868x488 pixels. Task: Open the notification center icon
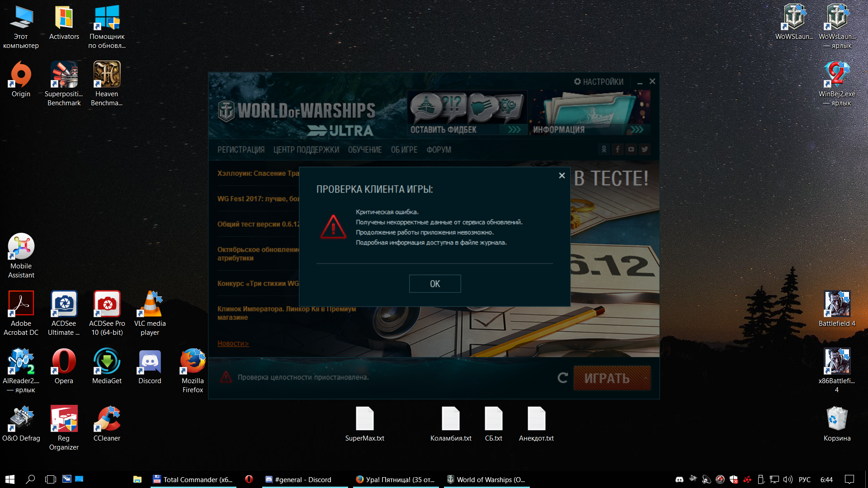(x=849, y=479)
